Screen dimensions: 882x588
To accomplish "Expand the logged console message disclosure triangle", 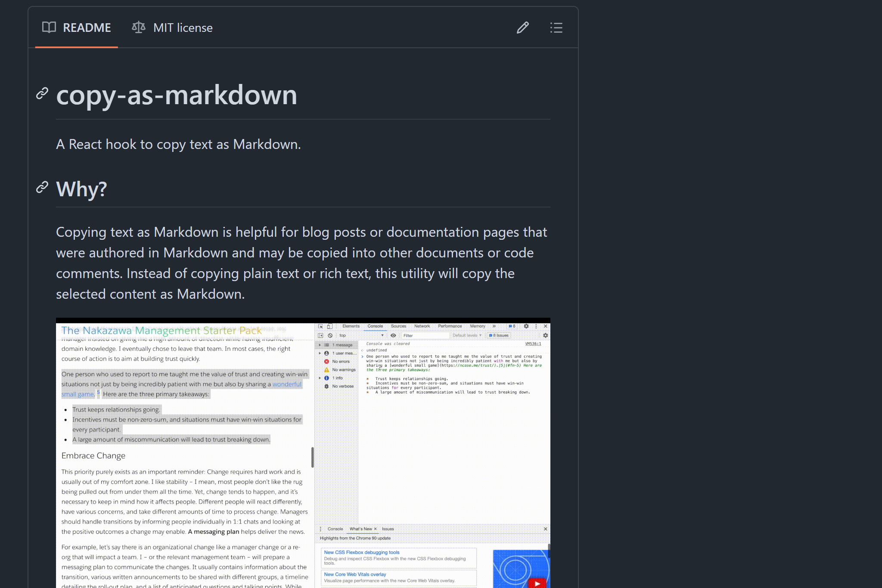I will coord(362,356).
